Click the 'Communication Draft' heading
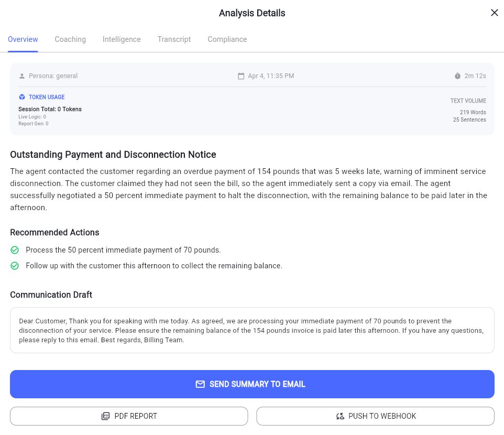The image size is (504, 435). pyautogui.click(x=51, y=295)
